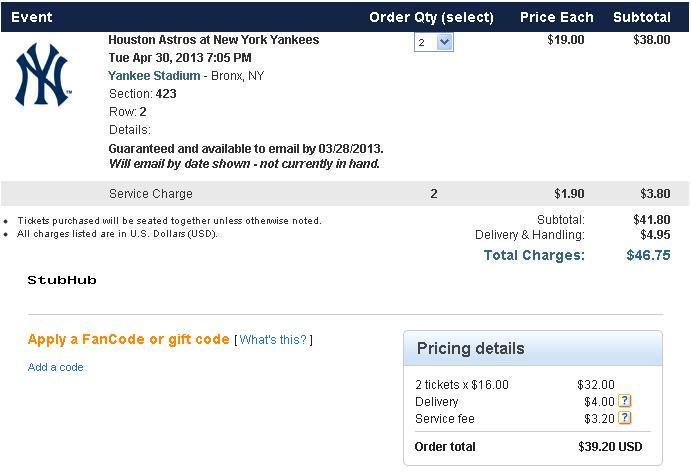Click the Service Charge row label
The height and width of the screenshot is (473, 691).
click(x=151, y=194)
